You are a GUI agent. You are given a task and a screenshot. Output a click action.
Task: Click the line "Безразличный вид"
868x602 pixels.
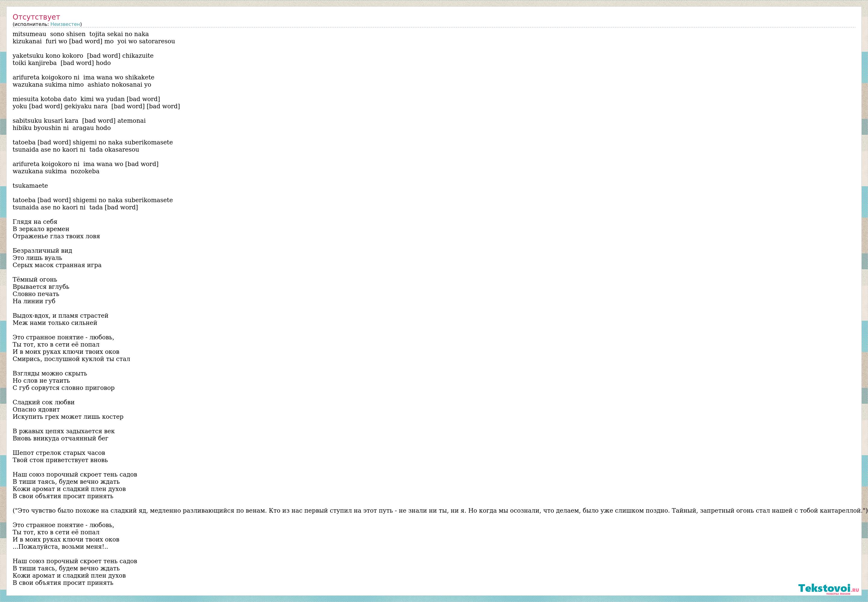click(x=43, y=251)
